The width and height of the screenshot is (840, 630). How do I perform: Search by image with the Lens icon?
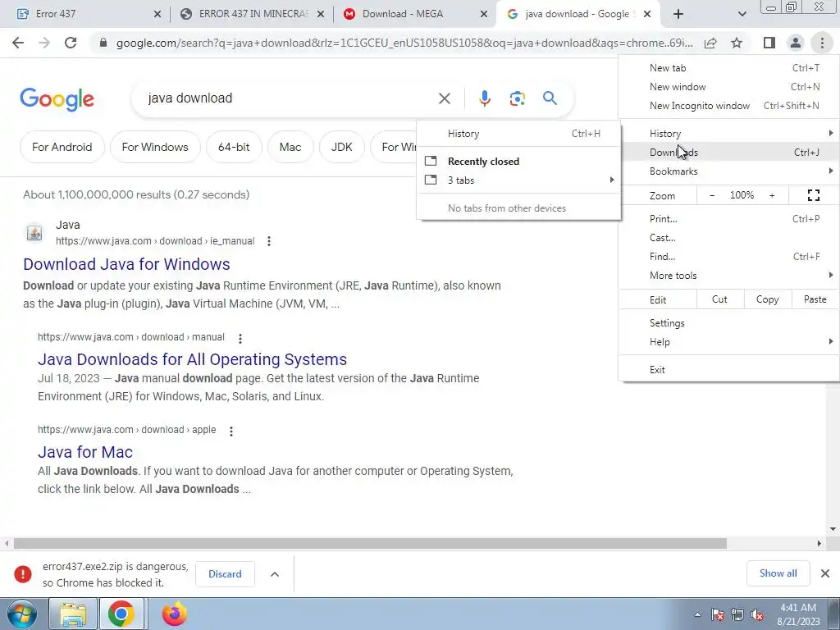pyautogui.click(x=517, y=98)
